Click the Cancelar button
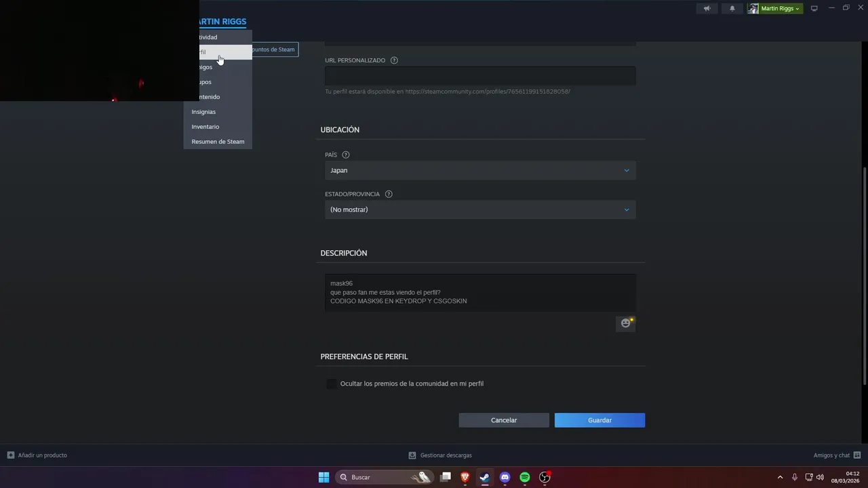 504,420
